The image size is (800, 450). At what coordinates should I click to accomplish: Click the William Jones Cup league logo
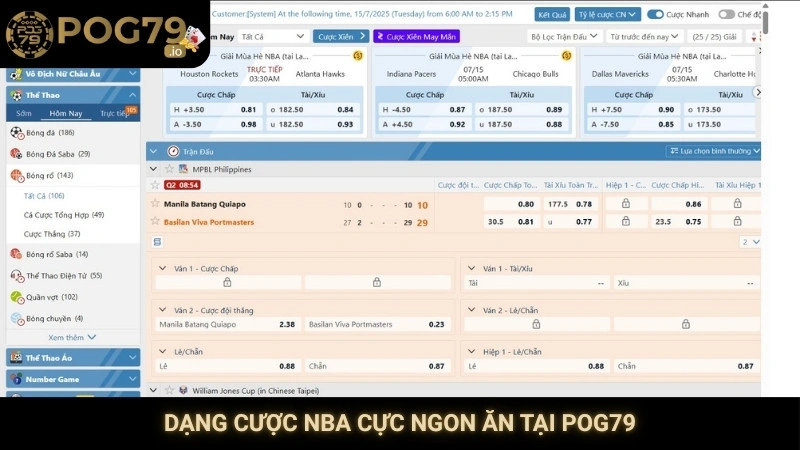coord(183,390)
